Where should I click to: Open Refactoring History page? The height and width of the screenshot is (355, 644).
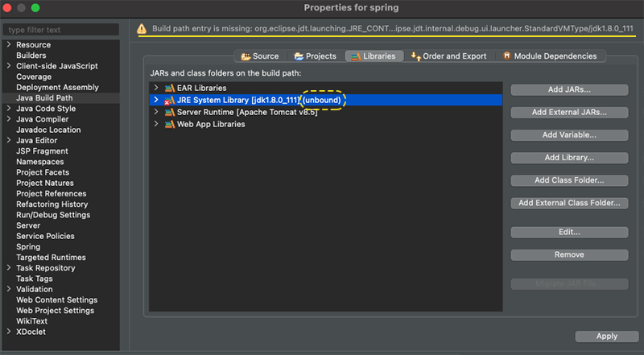[52, 204]
